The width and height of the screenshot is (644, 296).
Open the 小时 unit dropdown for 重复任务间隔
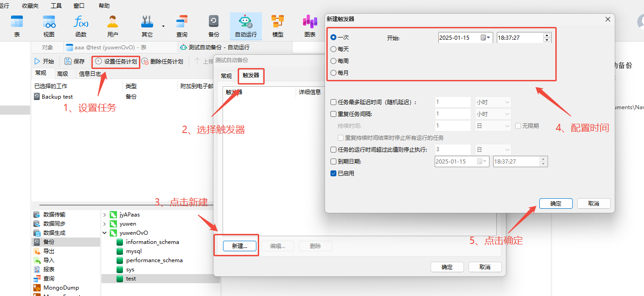[493, 113]
